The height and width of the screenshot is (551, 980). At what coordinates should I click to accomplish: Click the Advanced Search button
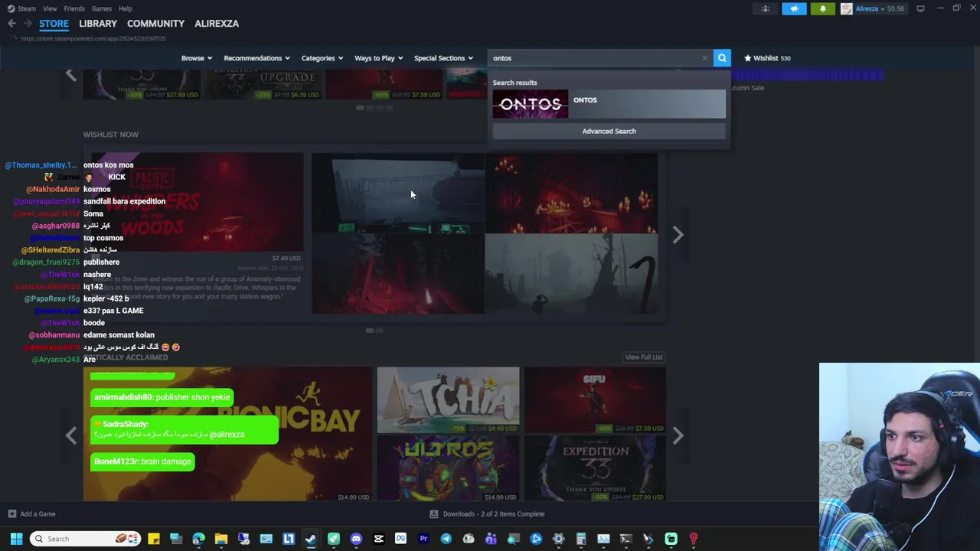[609, 131]
